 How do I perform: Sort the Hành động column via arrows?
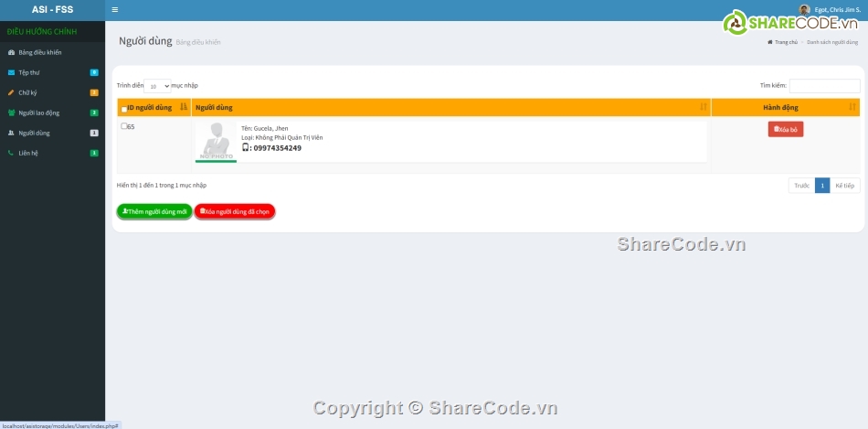pos(852,107)
